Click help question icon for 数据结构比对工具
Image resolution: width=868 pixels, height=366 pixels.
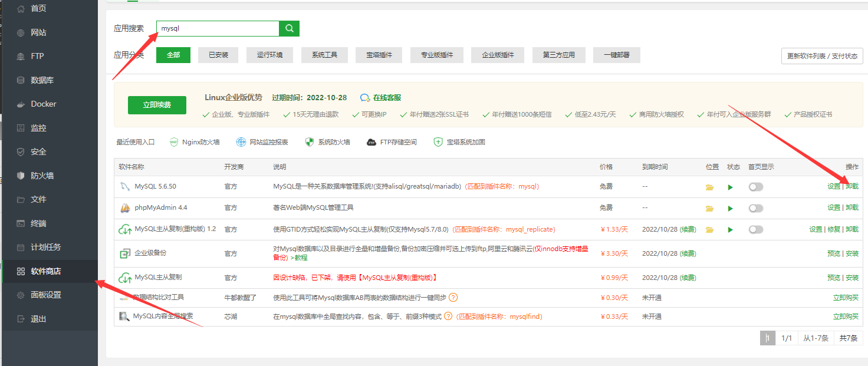point(453,298)
